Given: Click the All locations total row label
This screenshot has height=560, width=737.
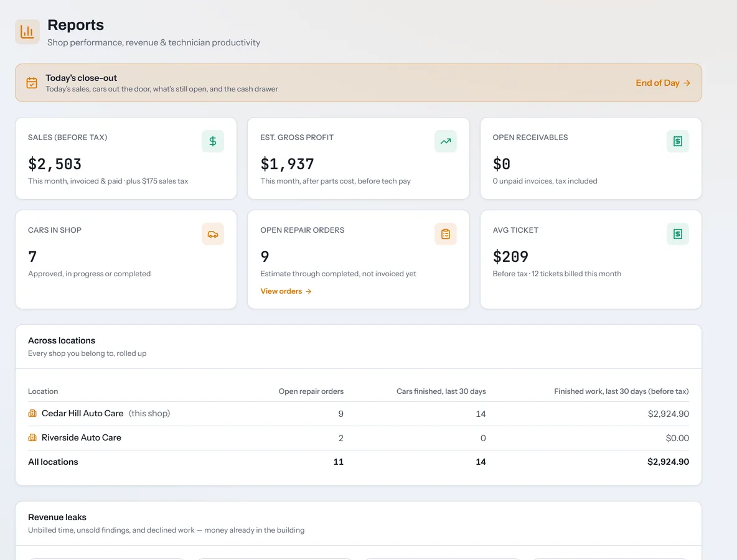Looking at the screenshot, I should click(53, 462).
